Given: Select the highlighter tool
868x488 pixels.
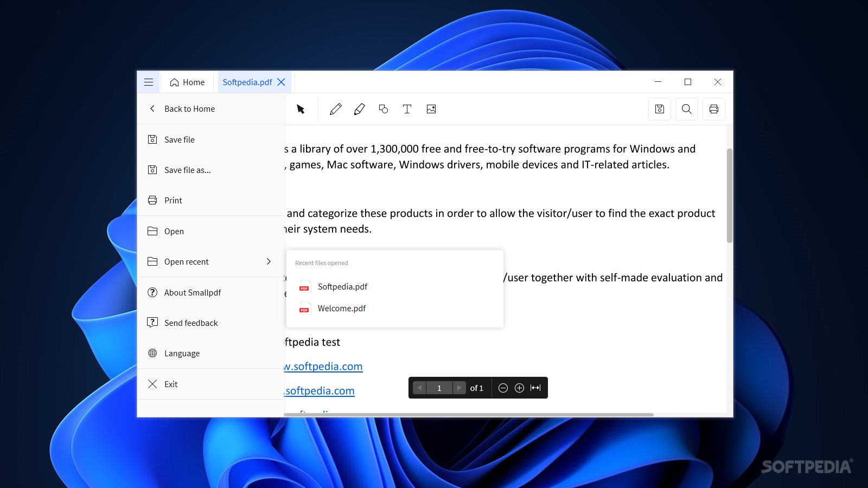Looking at the screenshot, I should tap(359, 109).
